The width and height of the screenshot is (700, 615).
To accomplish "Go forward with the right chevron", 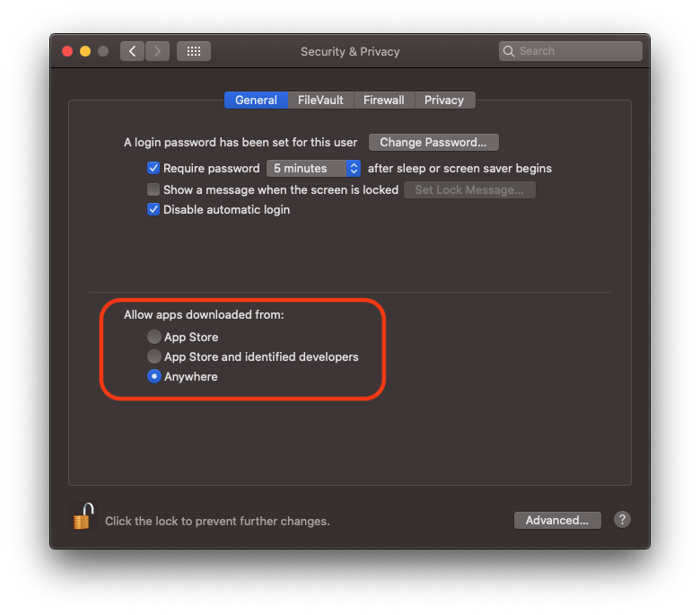I will [158, 51].
